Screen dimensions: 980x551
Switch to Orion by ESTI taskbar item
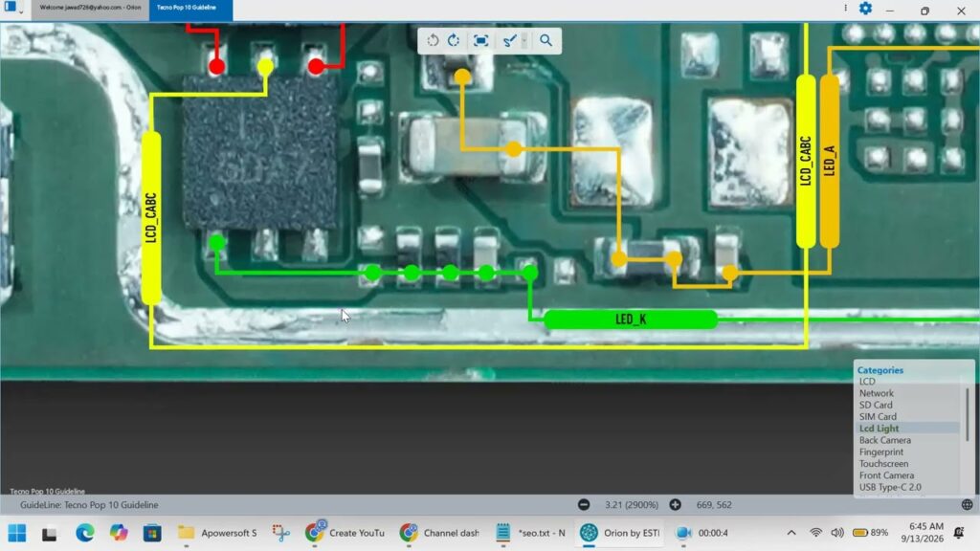click(619, 533)
